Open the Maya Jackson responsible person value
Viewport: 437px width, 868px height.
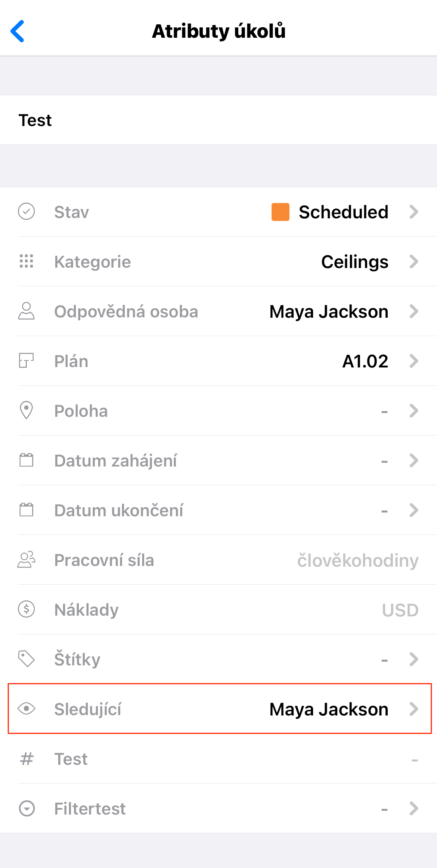pyautogui.click(x=329, y=312)
